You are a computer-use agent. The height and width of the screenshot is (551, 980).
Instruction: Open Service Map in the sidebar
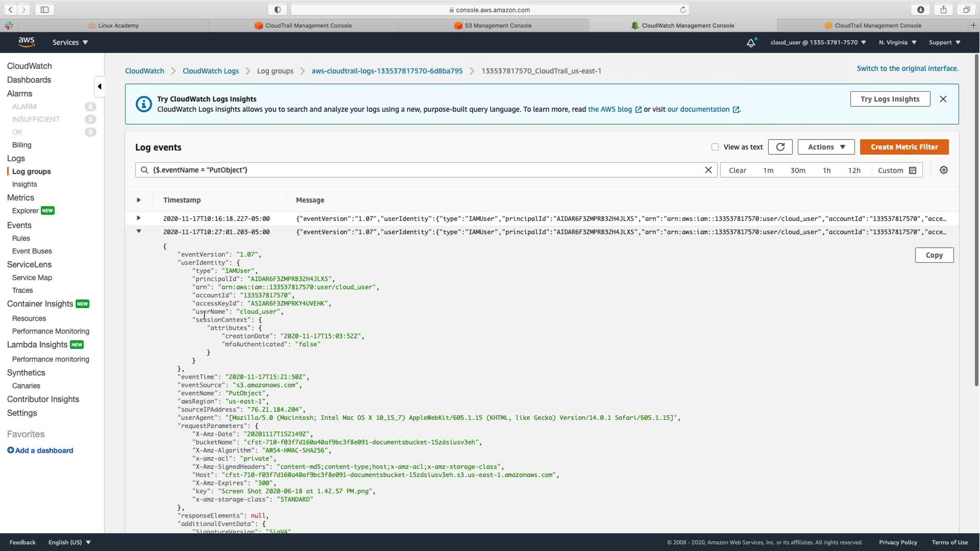32,278
